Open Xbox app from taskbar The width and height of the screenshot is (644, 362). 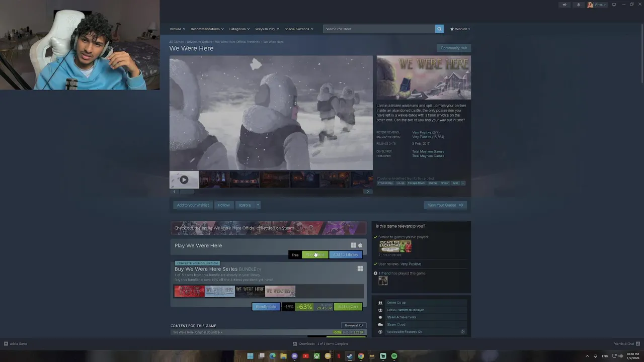pyautogui.click(x=316, y=356)
